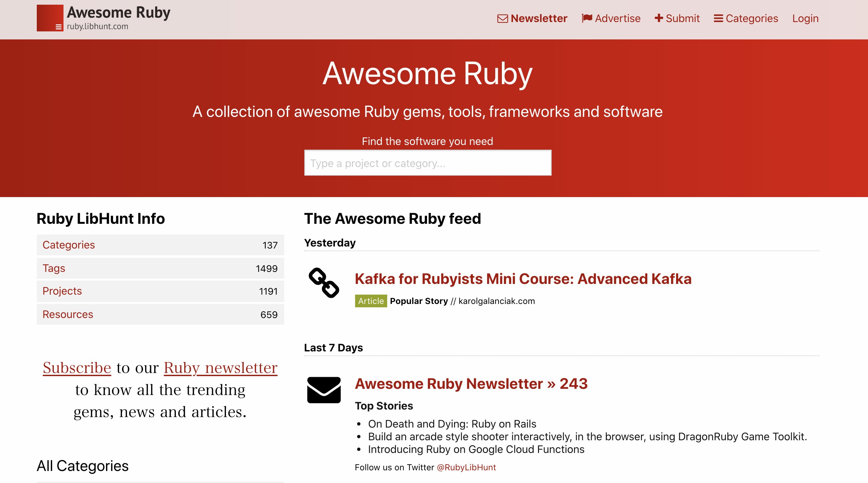Click the Ruby LibHunt Info heading
Viewport: 868px width, 483px height.
[101, 219]
